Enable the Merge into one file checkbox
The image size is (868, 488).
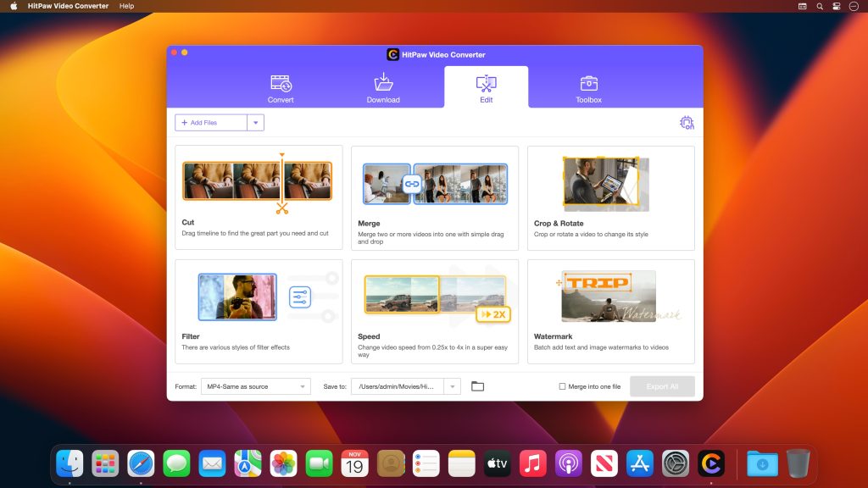(562, 385)
